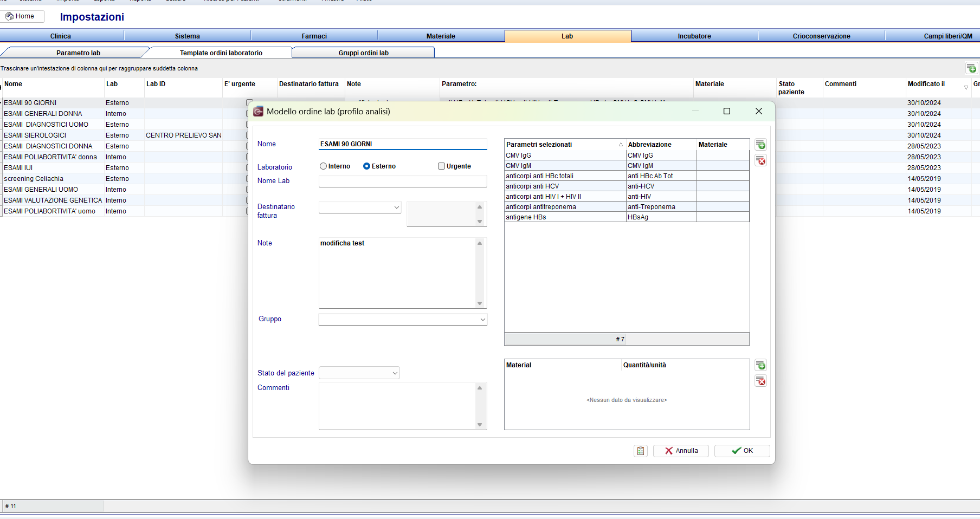Switch to the Clinica tab

[x=61, y=36]
